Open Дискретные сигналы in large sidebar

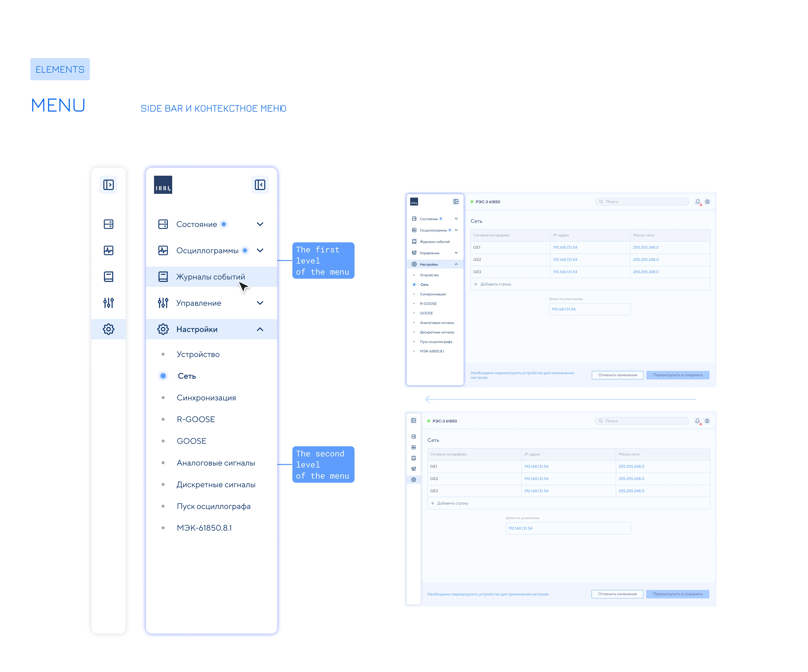216,485
